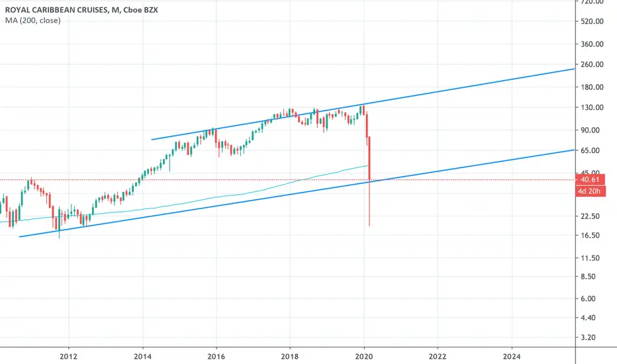Click the 2016 label on time axis

216,357
